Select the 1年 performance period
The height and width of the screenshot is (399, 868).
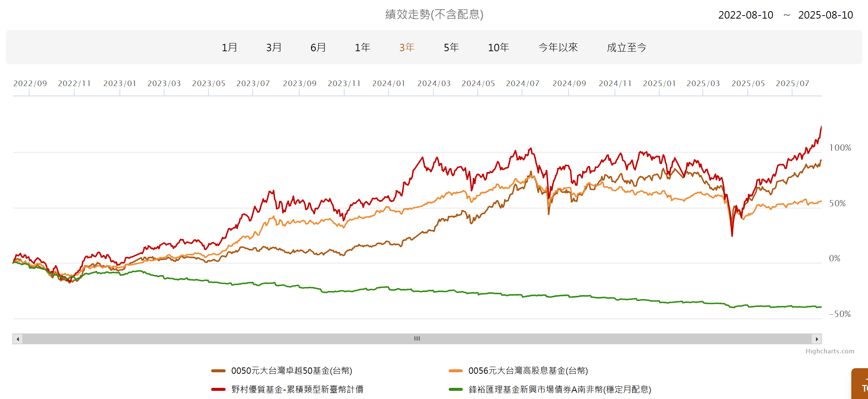tap(363, 48)
